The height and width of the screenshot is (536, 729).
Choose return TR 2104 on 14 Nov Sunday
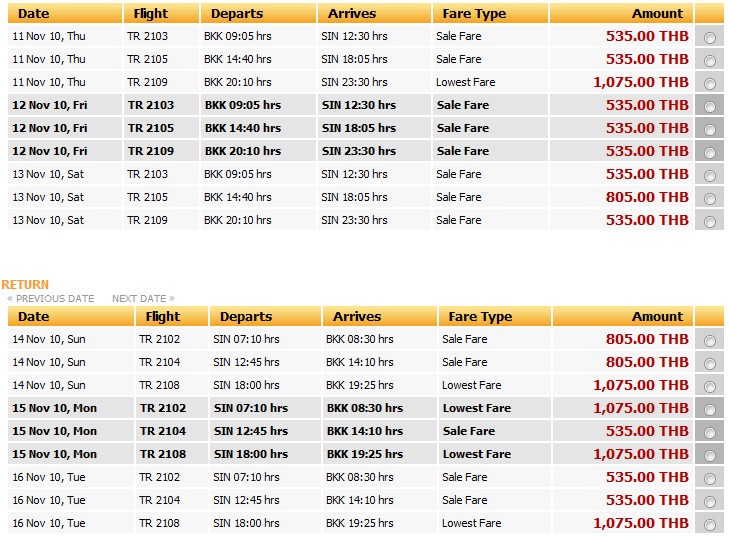coord(710,363)
